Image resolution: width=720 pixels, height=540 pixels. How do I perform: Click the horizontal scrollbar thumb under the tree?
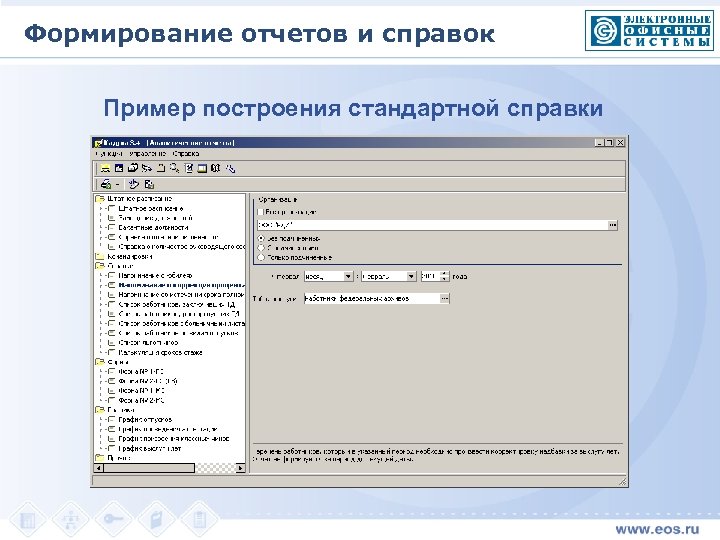tap(149, 468)
